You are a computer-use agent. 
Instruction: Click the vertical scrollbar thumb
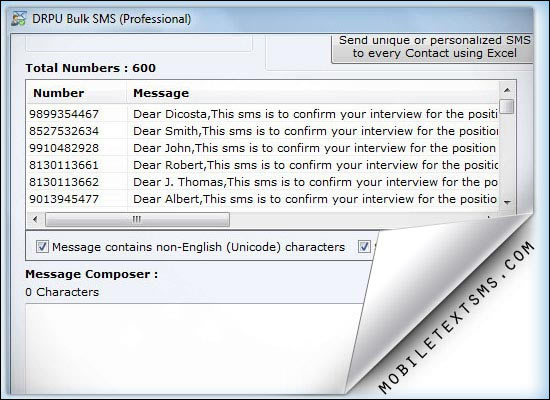[x=507, y=106]
